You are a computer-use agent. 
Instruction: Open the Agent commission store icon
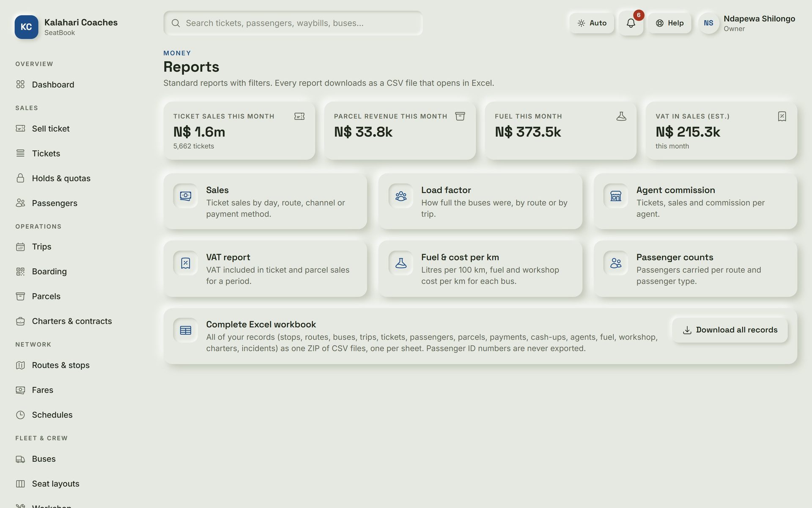616,196
